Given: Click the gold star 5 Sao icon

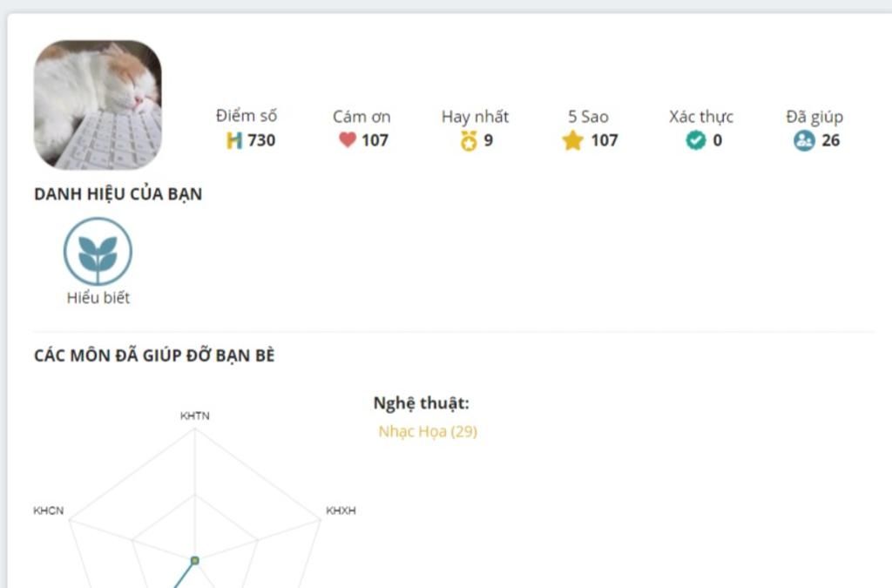Looking at the screenshot, I should [572, 140].
